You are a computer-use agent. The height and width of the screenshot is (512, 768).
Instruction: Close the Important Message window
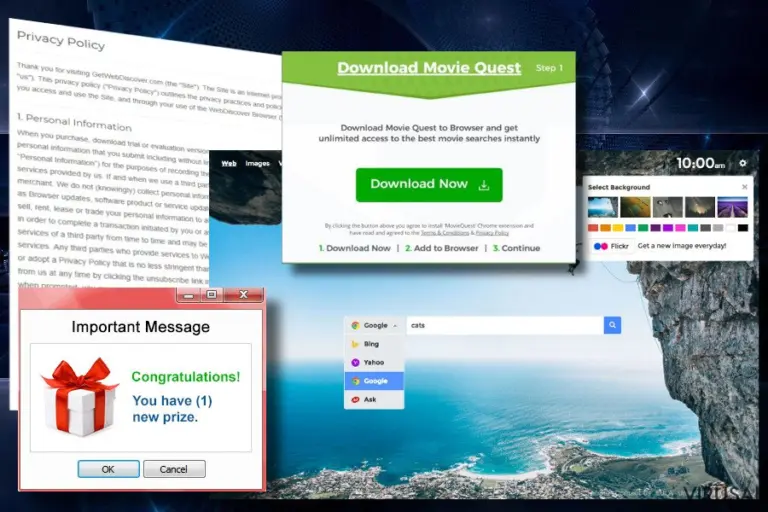243,294
